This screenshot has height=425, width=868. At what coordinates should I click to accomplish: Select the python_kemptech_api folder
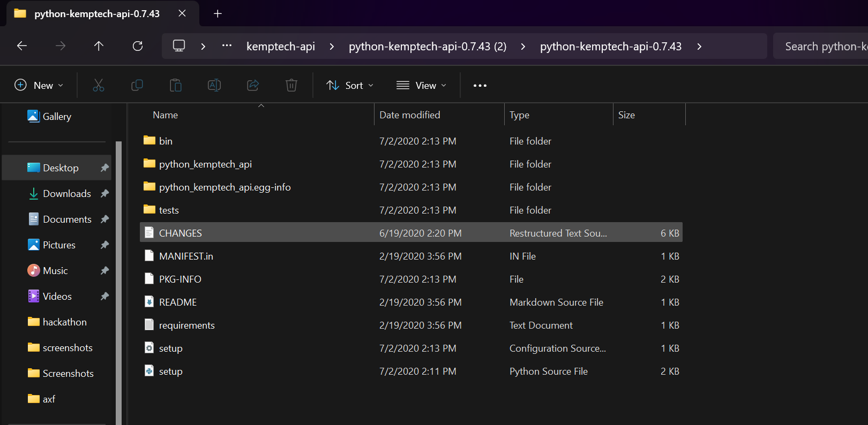(411, 164)
